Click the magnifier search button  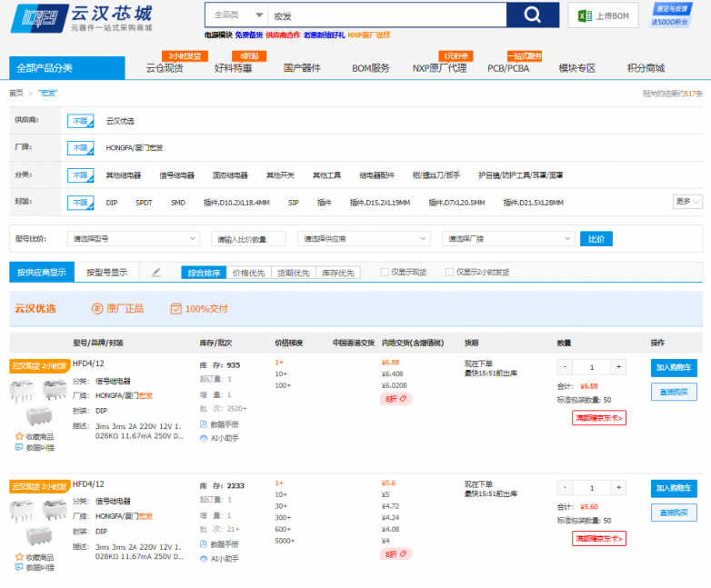533,15
